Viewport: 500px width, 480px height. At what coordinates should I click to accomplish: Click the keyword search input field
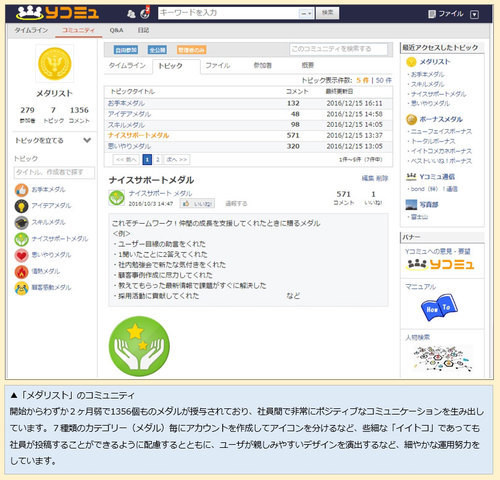click(x=229, y=13)
